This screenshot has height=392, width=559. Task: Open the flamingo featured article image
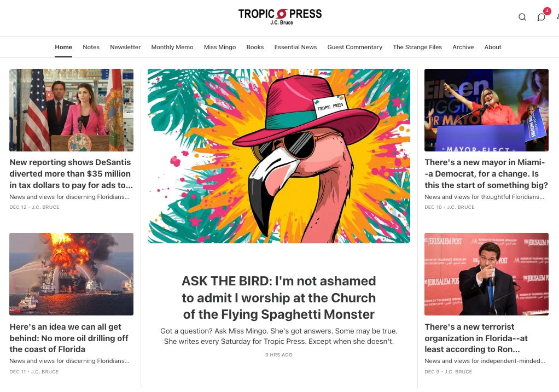coord(279,156)
